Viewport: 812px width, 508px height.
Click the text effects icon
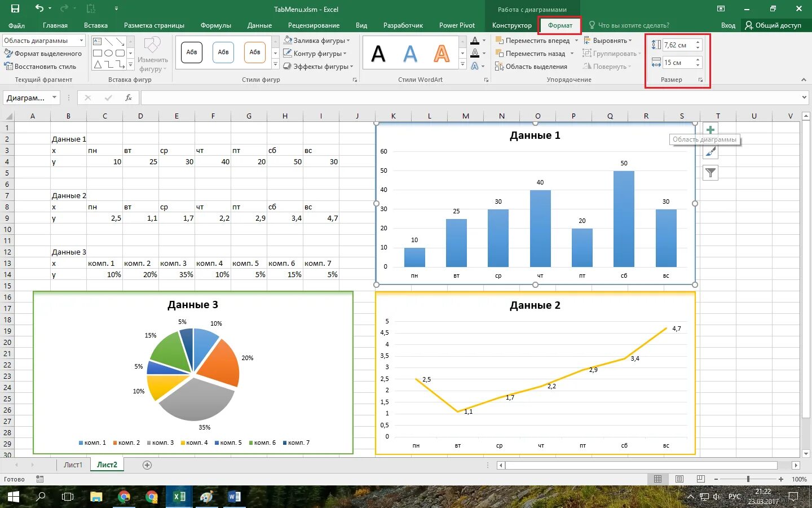[x=475, y=67]
